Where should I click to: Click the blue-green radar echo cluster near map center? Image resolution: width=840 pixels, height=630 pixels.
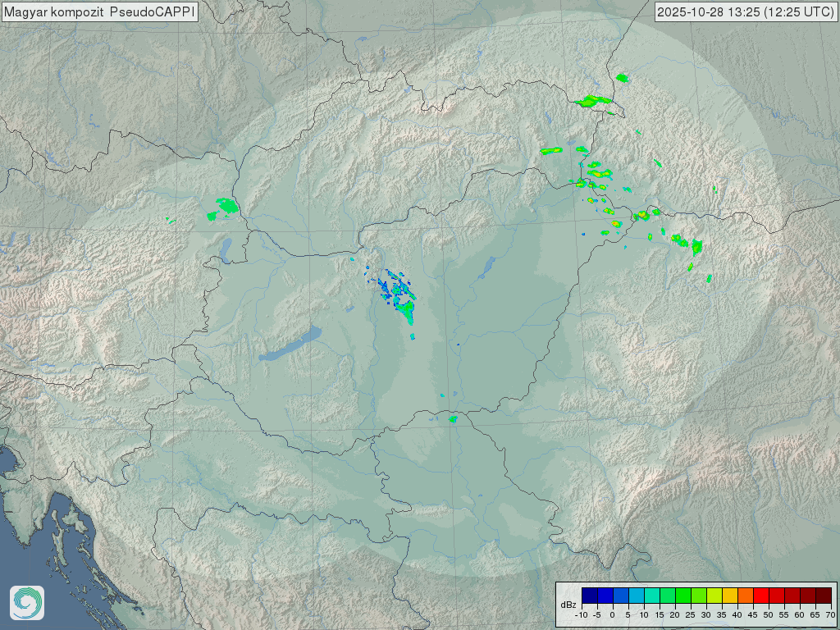pyautogui.click(x=399, y=295)
